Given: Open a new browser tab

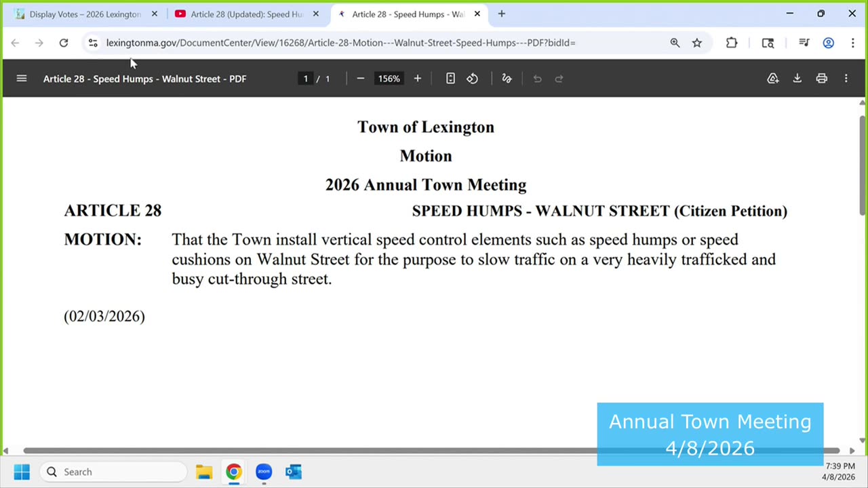Looking at the screenshot, I should [x=502, y=14].
